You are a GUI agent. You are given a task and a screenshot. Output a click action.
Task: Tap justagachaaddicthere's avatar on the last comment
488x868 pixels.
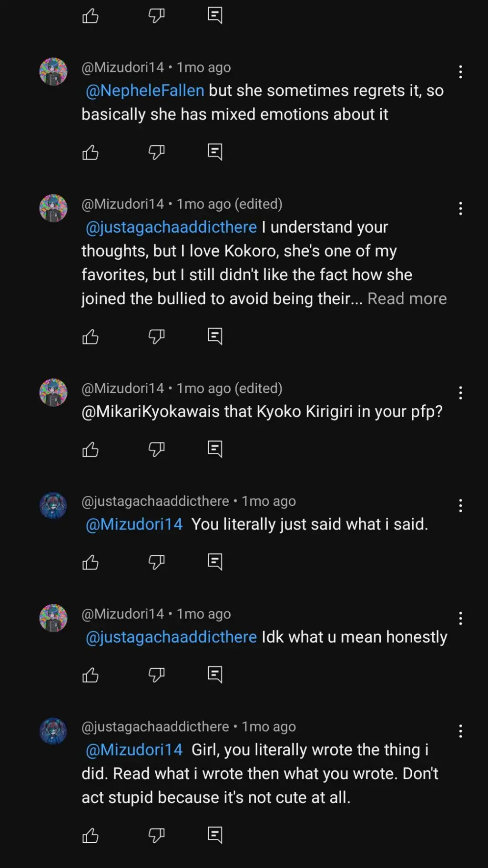(53, 731)
